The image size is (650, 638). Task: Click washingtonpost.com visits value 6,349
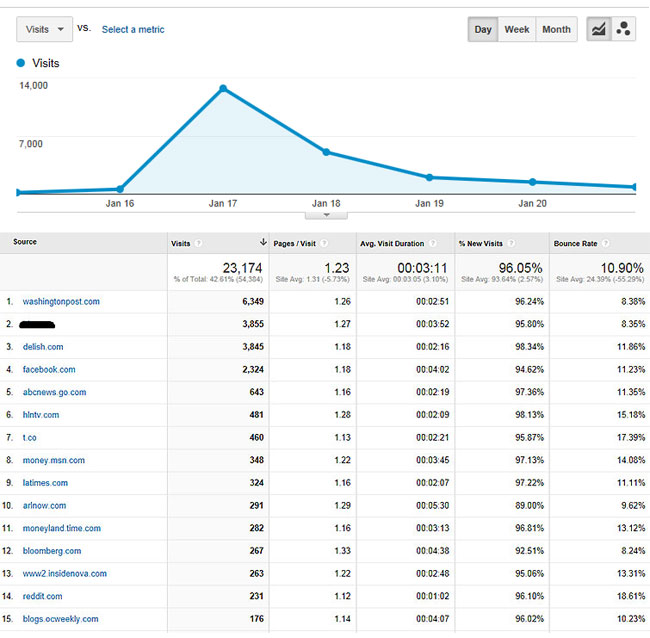[253, 301]
